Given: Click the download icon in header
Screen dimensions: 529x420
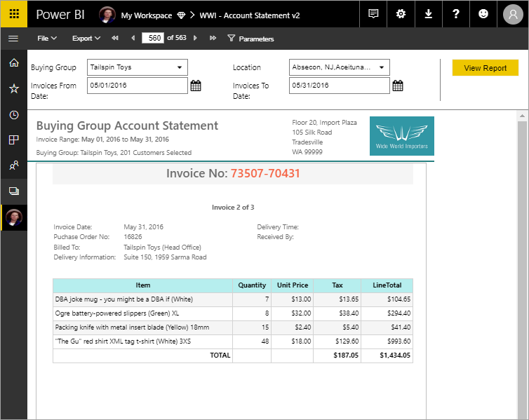Looking at the screenshot, I should tap(429, 14).
